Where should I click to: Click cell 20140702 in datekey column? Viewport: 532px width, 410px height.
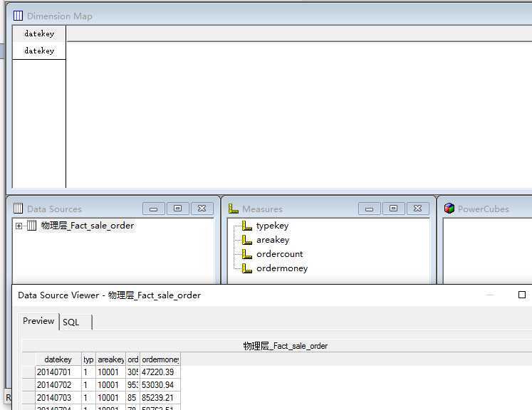click(x=58, y=385)
